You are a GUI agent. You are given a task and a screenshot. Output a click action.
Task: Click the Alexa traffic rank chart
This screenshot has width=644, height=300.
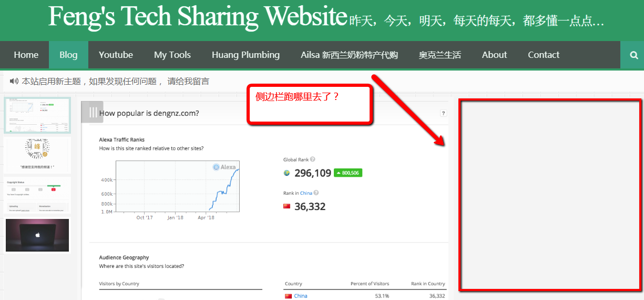[178, 186]
